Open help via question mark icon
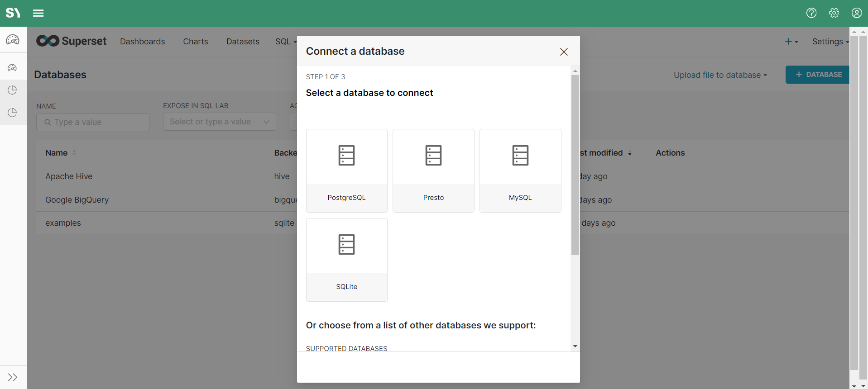Screen dimensions: 868x389 (811, 13)
